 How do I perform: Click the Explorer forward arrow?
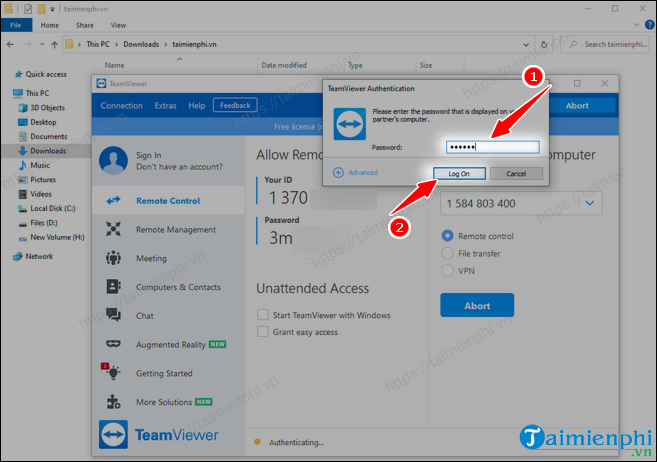[x=28, y=44]
